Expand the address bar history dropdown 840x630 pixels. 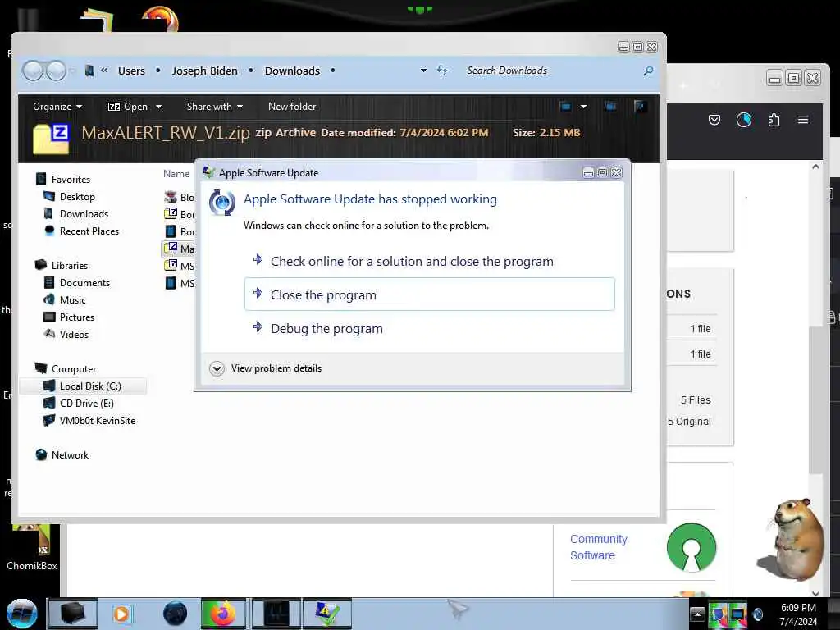click(423, 71)
